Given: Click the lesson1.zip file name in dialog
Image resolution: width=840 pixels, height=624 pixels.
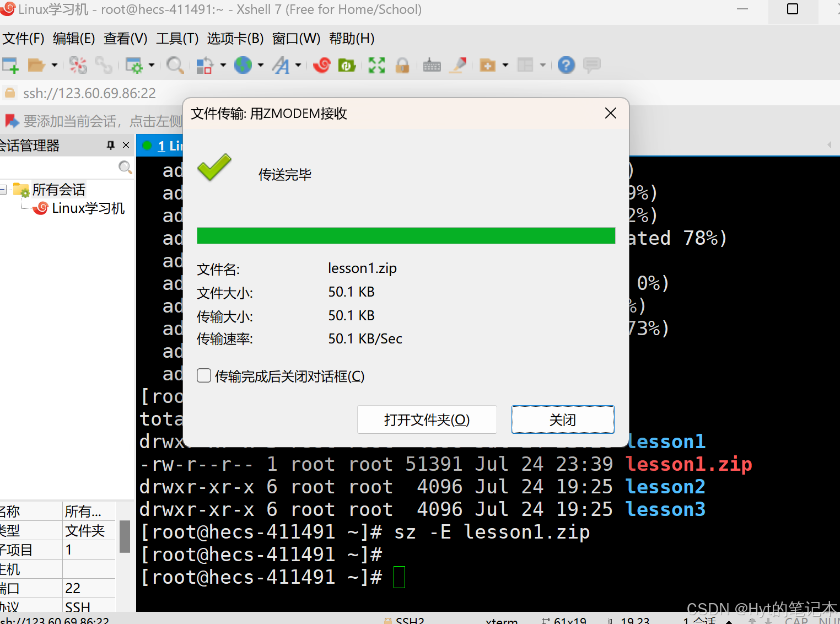Looking at the screenshot, I should tap(362, 268).
